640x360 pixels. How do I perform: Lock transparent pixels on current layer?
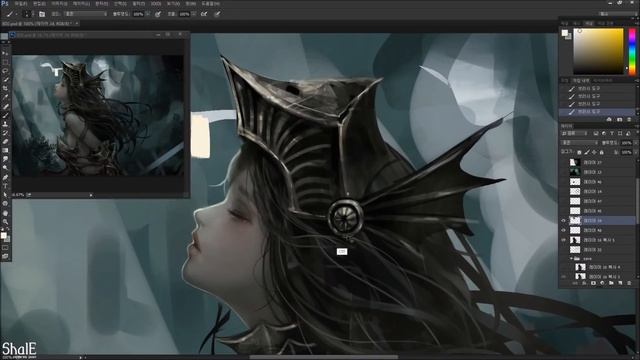(579, 152)
